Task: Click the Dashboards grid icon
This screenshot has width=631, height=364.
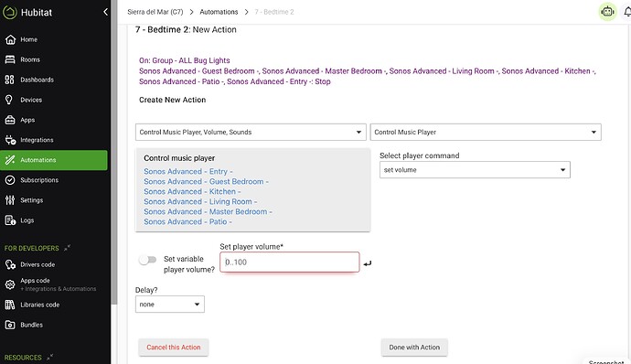Action: point(10,80)
